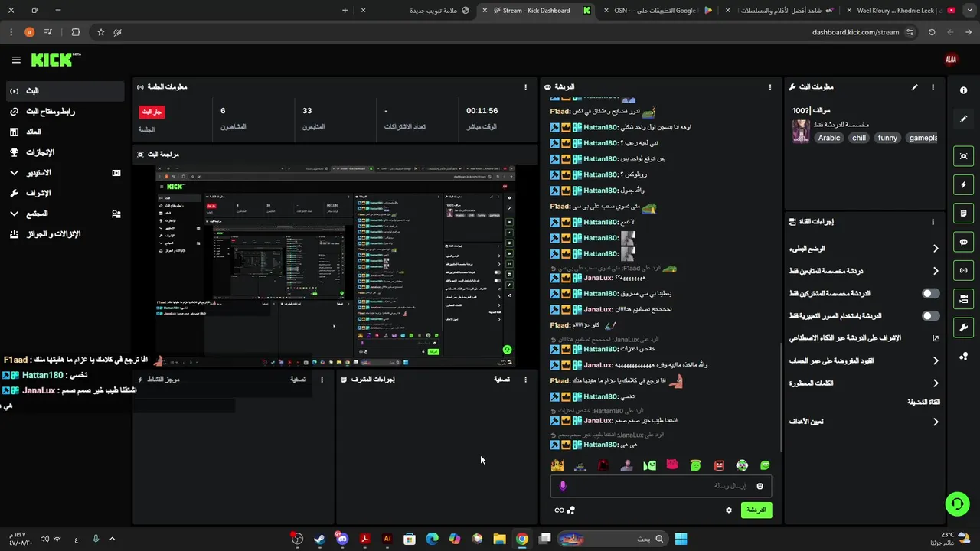The image size is (980, 551).
Task: Open الإشراف على الدردشة عبر الذكاء الاصطناعي link
Action: [x=864, y=338]
